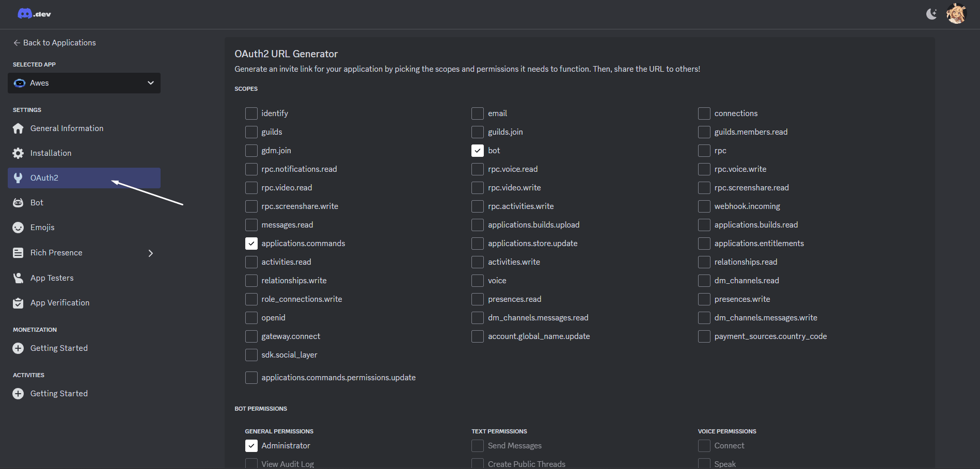This screenshot has width=980, height=469.
Task: Click the App Testers icon
Action: [x=18, y=278]
